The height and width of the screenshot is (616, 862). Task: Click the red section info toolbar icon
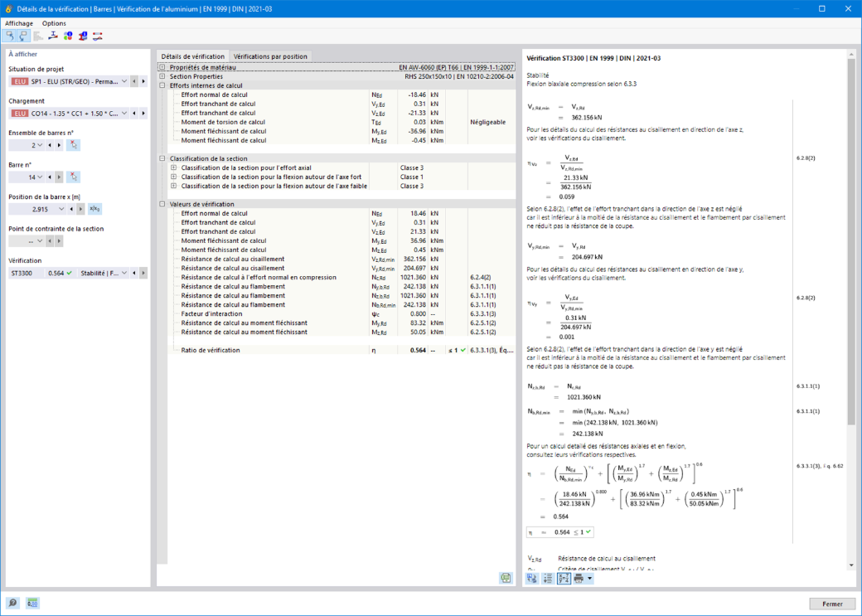point(83,36)
